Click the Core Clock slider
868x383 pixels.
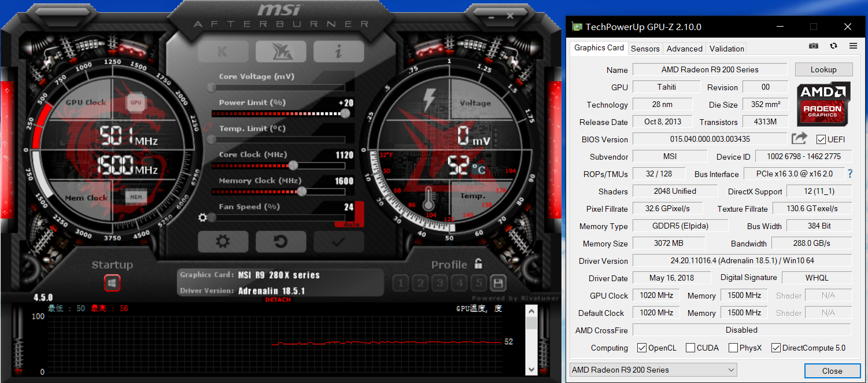[279, 165]
